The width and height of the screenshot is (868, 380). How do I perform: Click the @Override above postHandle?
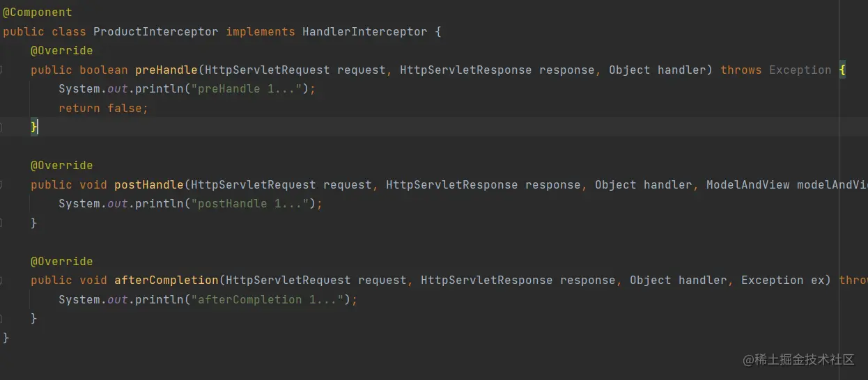[62, 166]
